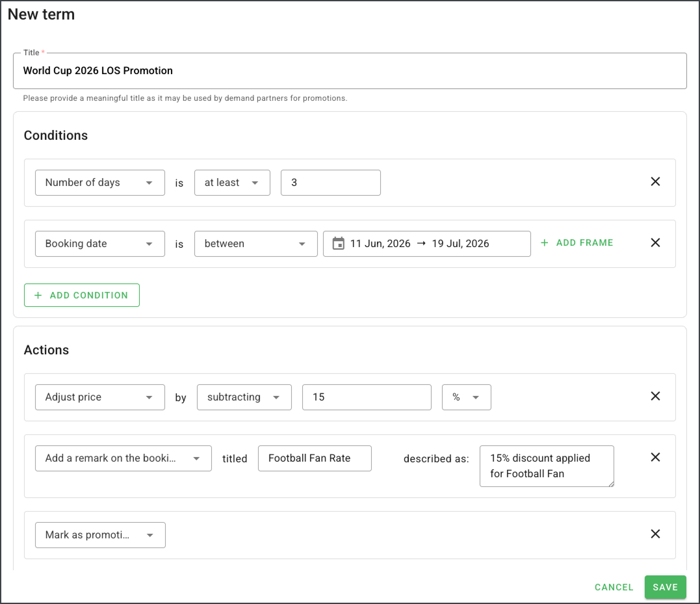This screenshot has width=700, height=604.
Task: Focus the Football Fan Rate title field
Action: pos(315,458)
